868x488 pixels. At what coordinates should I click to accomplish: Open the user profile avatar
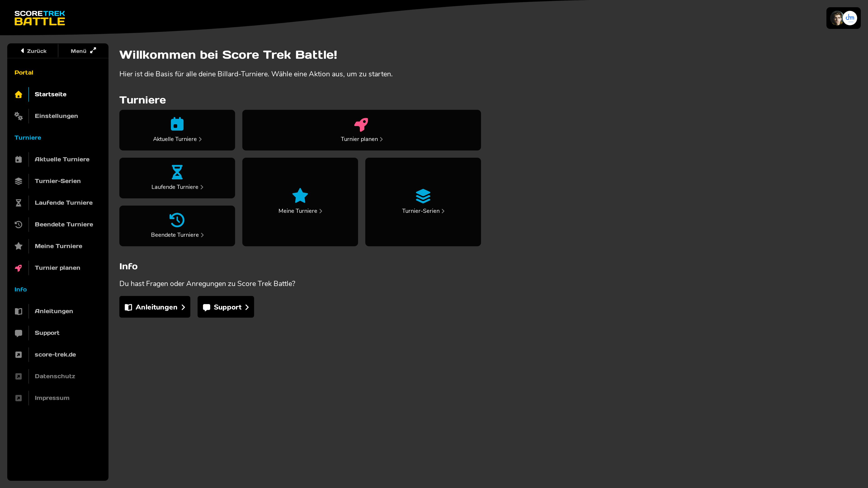[x=837, y=18]
